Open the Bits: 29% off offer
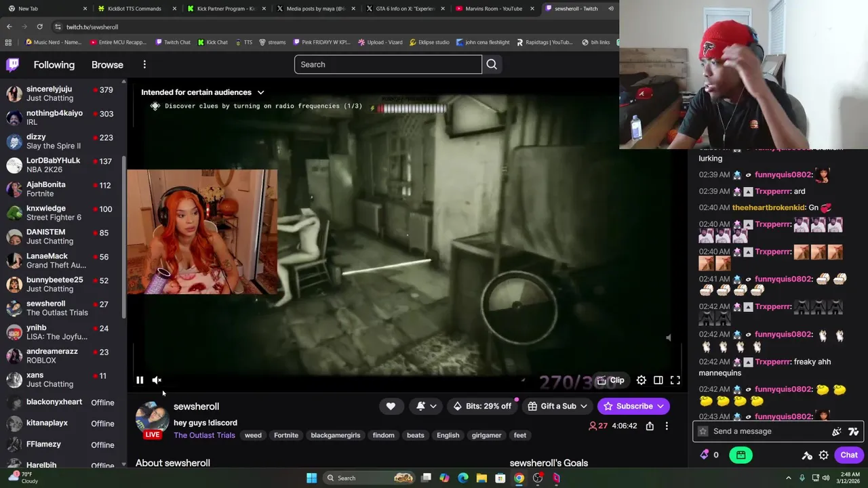Viewport: 868px width, 488px height. (482, 406)
